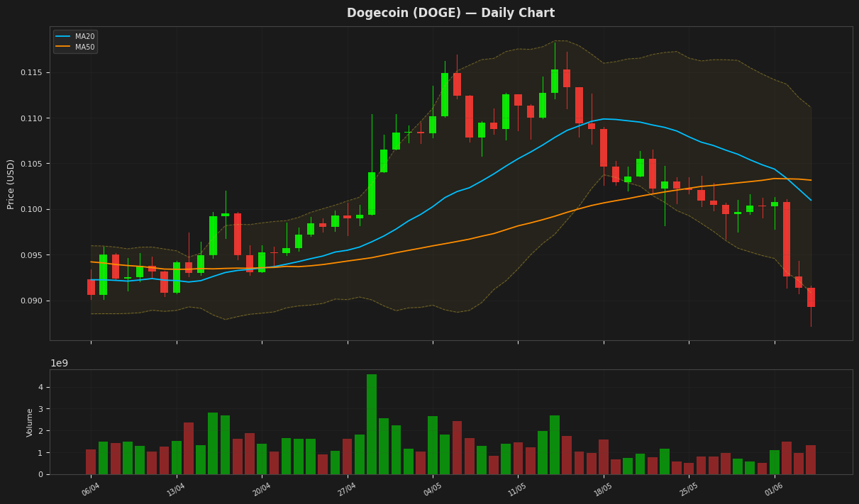The height and width of the screenshot is (504, 859).
Task: Select the MA20 legend entry
Action: tap(75, 37)
